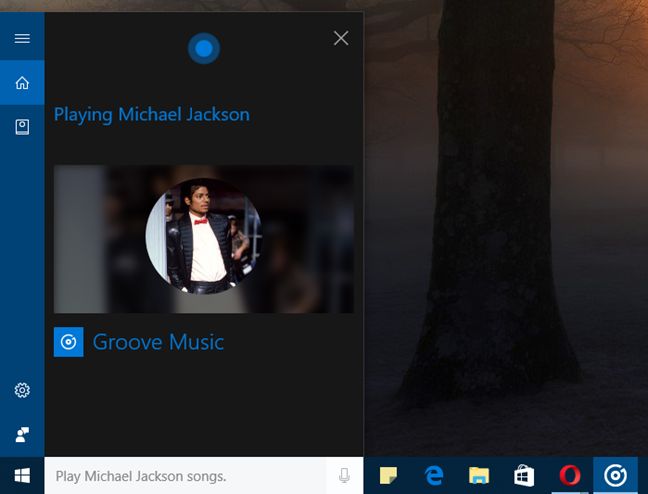648x494 pixels.
Task: Switch to Groove Music taskbar icon
Action: tap(615, 475)
